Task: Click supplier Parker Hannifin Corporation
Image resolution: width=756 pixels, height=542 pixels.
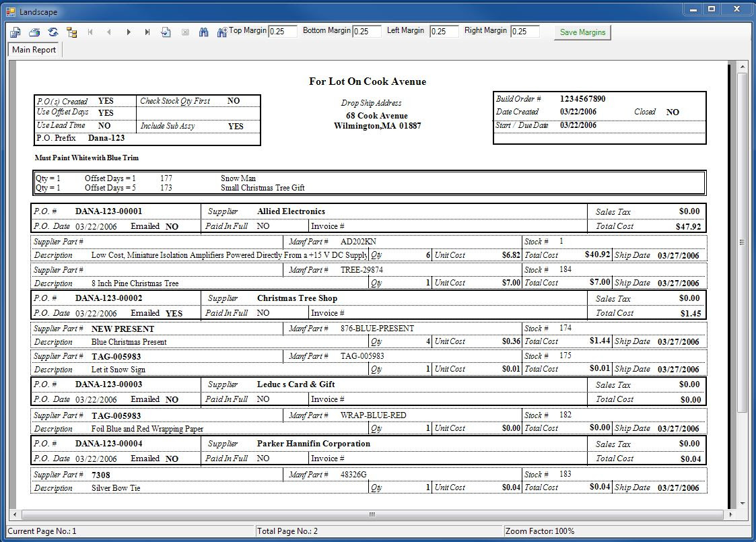Action: (x=314, y=444)
